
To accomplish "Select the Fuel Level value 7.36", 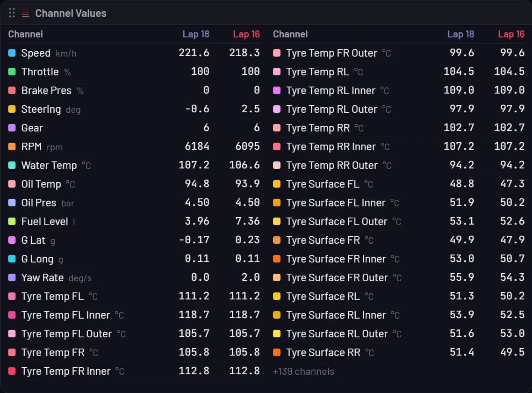I will [x=248, y=221].
